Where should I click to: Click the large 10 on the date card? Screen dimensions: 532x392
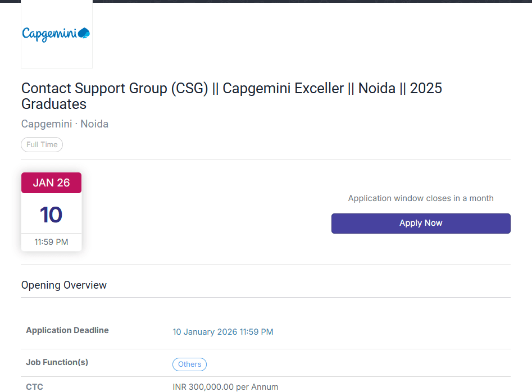(51, 215)
